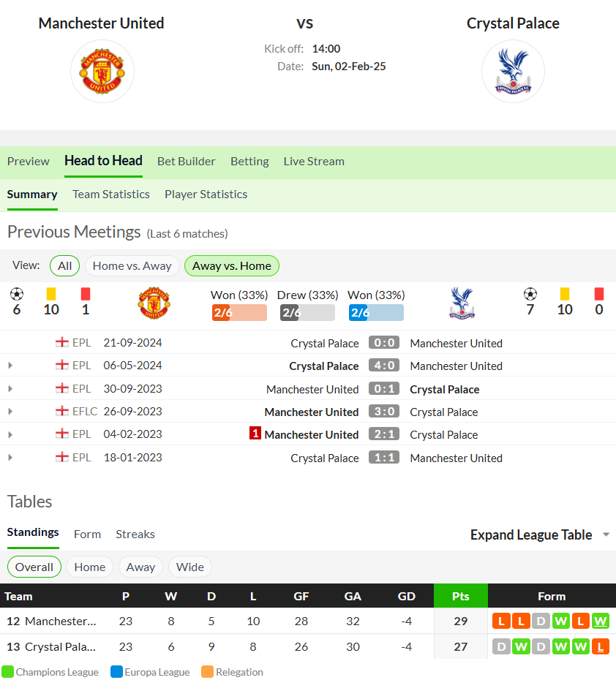Viewport: 616px width, 680px height.
Task: Open the Expand League Table dropdown
Action: tap(540, 534)
